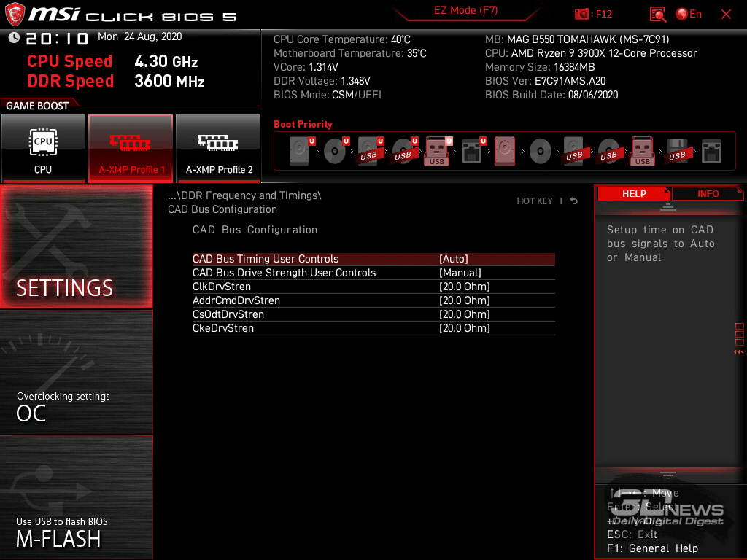Select the legacy USB hard disk boot device
747x560 pixels.
point(574,151)
